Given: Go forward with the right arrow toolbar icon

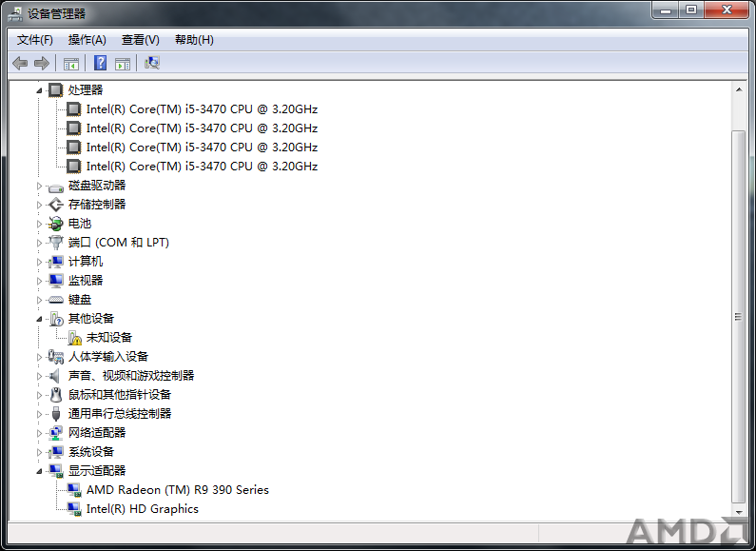Looking at the screenshot, I should click(x=42, y=63).
